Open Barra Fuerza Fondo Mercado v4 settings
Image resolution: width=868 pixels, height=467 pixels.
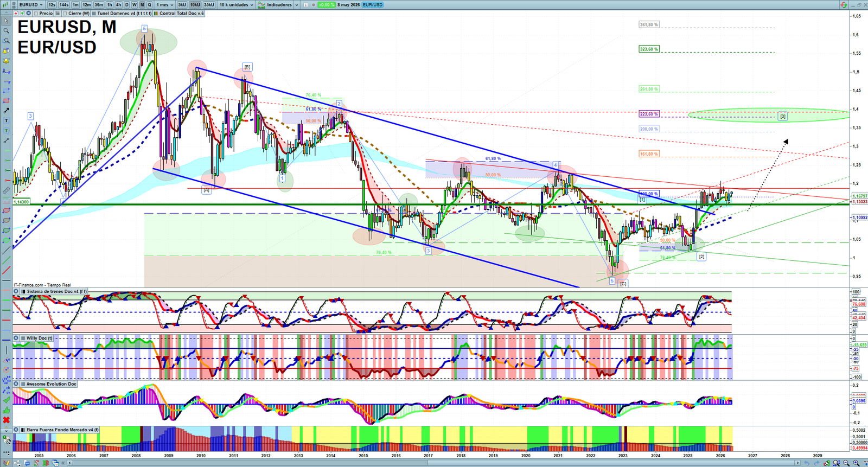[x=60, y=430]
